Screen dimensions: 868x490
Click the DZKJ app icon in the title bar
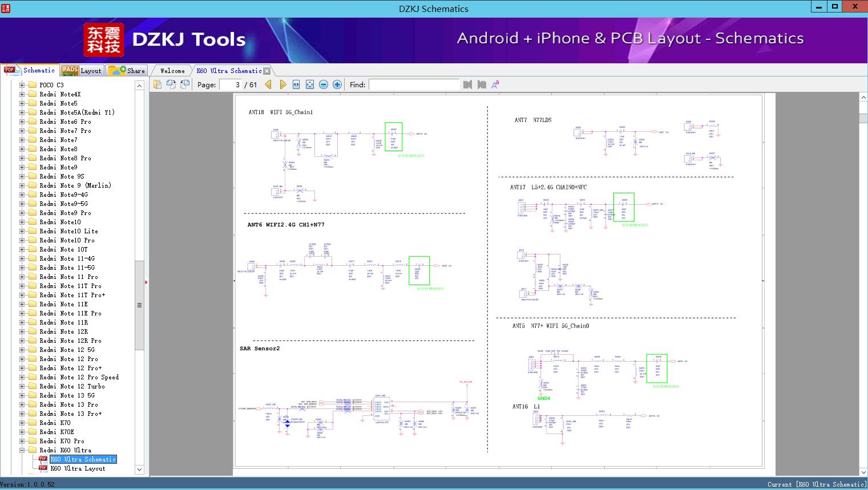pyautogui.click(x=6, y=8)
